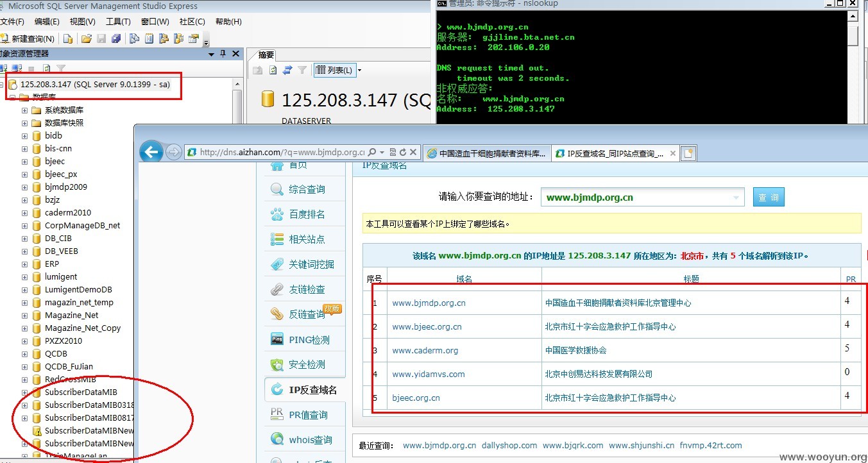Click the 查询 query button
Image resolution: width=868 pixels, height=463 pixels.
click(769, 198)
